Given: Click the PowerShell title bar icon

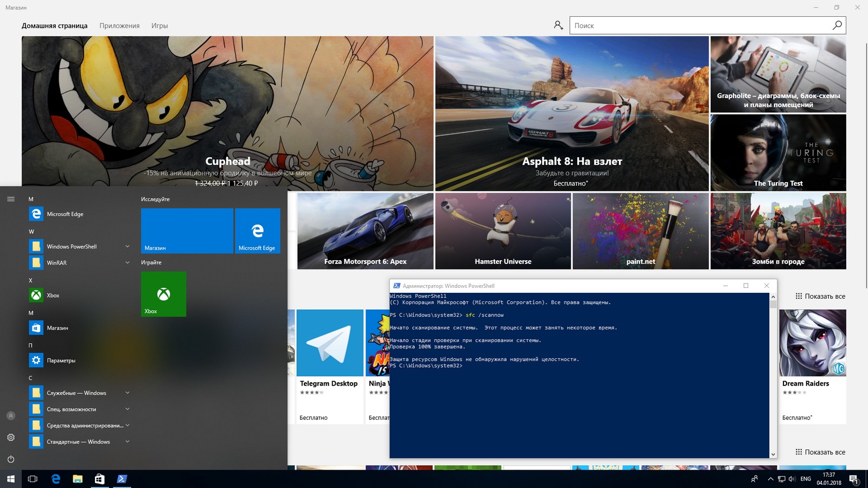Looking at the screenshot, I should point(397,286).
